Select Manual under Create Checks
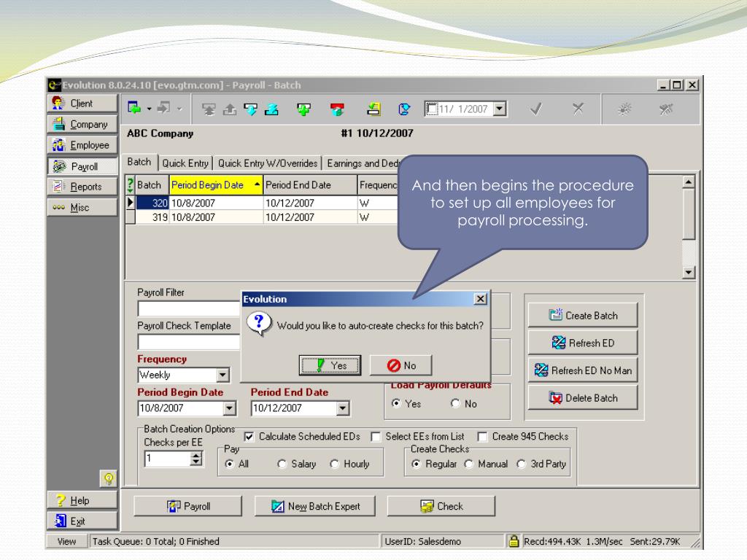747x560 pixels. coord(469,464)
